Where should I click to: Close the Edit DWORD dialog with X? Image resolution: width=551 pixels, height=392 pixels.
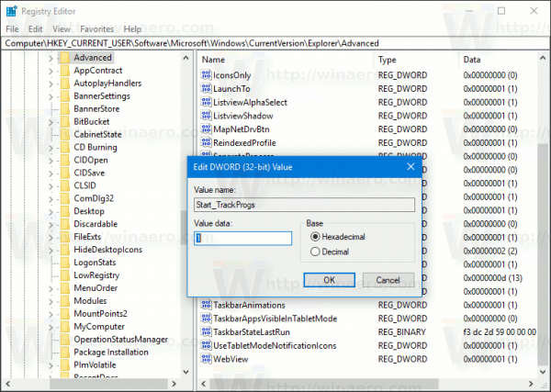click(x=410, y=166)
